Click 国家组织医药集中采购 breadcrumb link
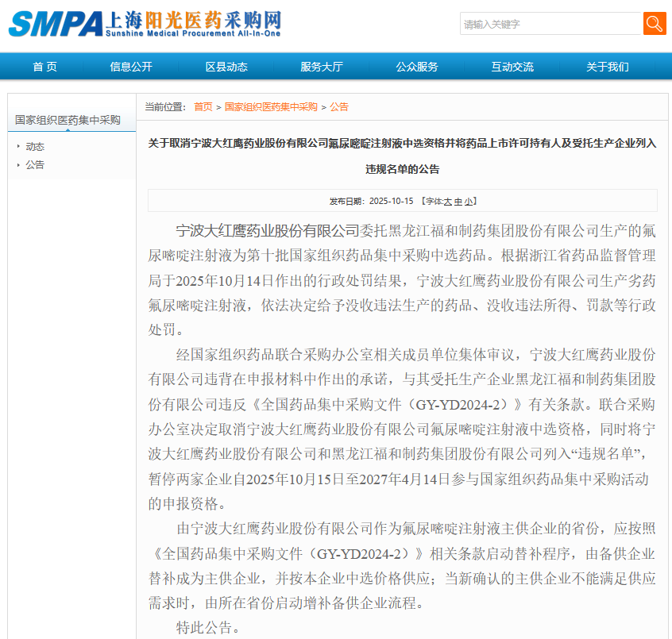This screenshot has height=639, width=672. click(271, 106)
